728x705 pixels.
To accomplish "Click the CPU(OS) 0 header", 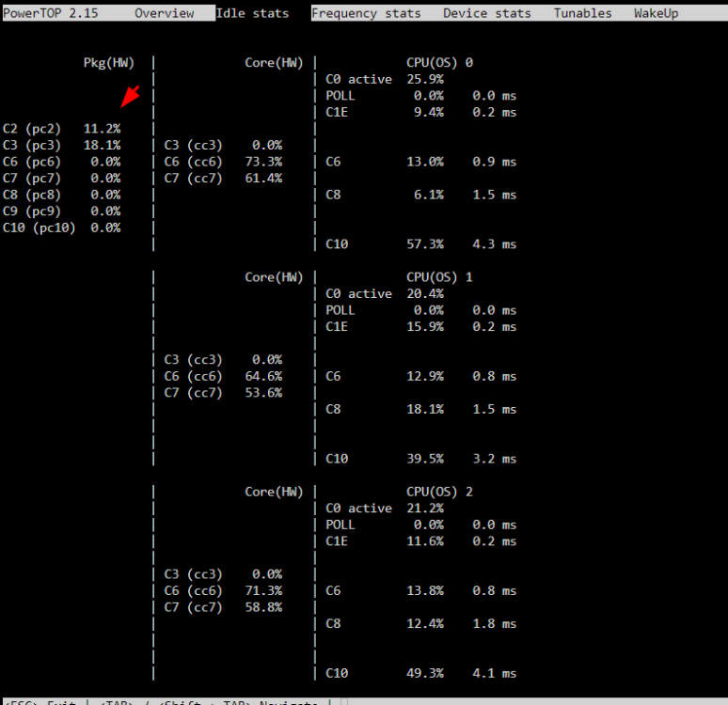I will point(439,63).
